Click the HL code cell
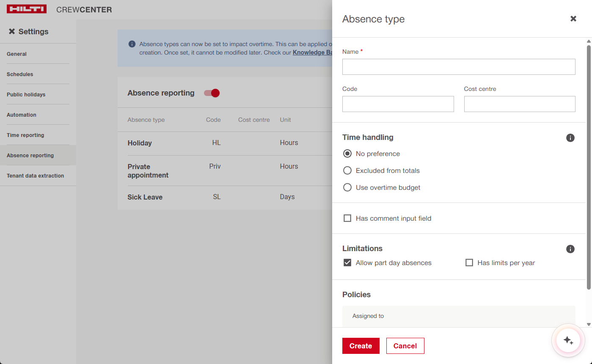This screenshot has width=592, height=364. pyautogui.click(x=217, y=143)
